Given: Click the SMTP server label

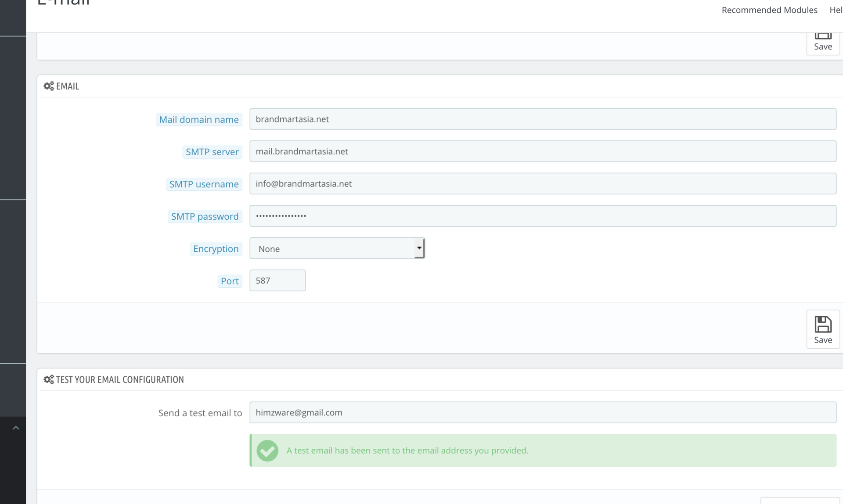Looking at the screenshot, I should click(212, 152).
